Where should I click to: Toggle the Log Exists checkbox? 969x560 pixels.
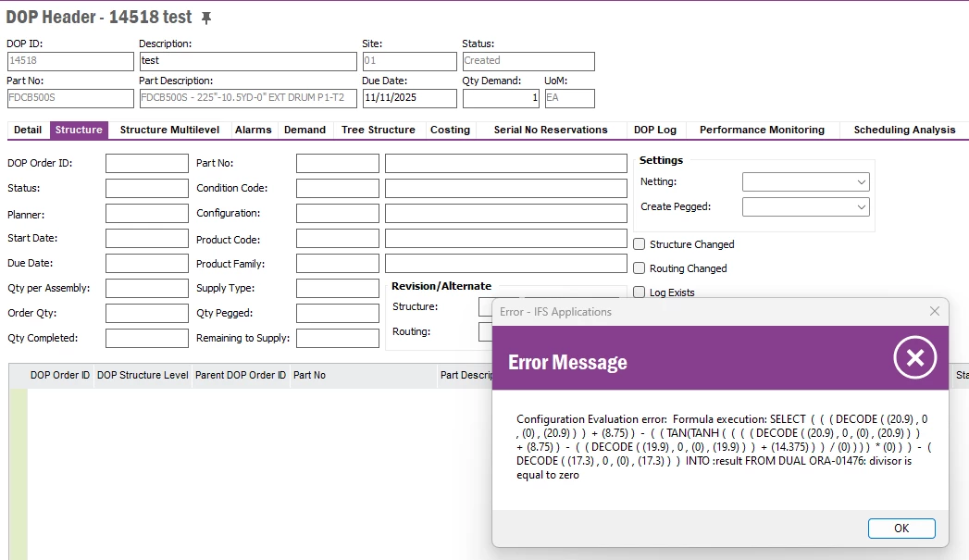pyautogui.click(x=640, y=292)
